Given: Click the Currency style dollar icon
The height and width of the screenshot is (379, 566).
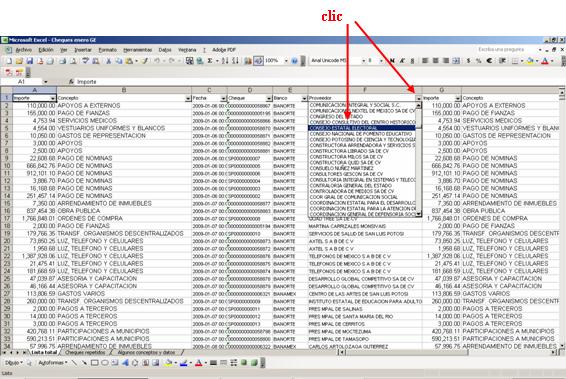Looking at the screenshot, I should [x=469, y=61].
